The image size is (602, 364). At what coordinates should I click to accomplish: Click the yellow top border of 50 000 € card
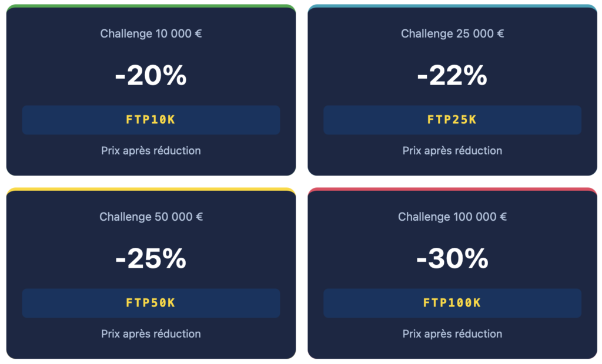pyautogui.click(x=151, y=189)
